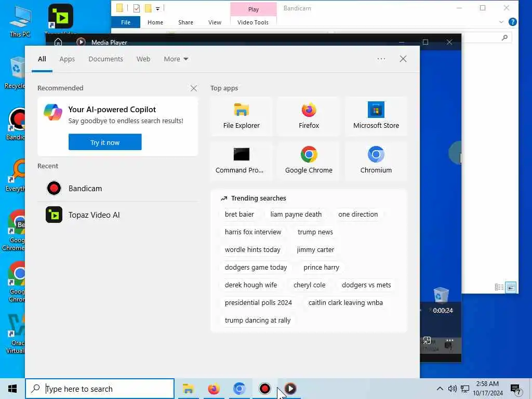This screenshot has width=532, height=399.
Task: Open Quick Access Toolbar customize dropdown
Action: (158, 8)
